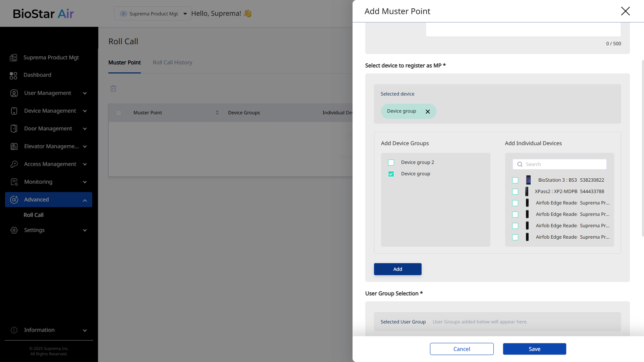Collapse the Advanced menu section
The height and width of the screenshot is (362, 644).
(85, 200)
